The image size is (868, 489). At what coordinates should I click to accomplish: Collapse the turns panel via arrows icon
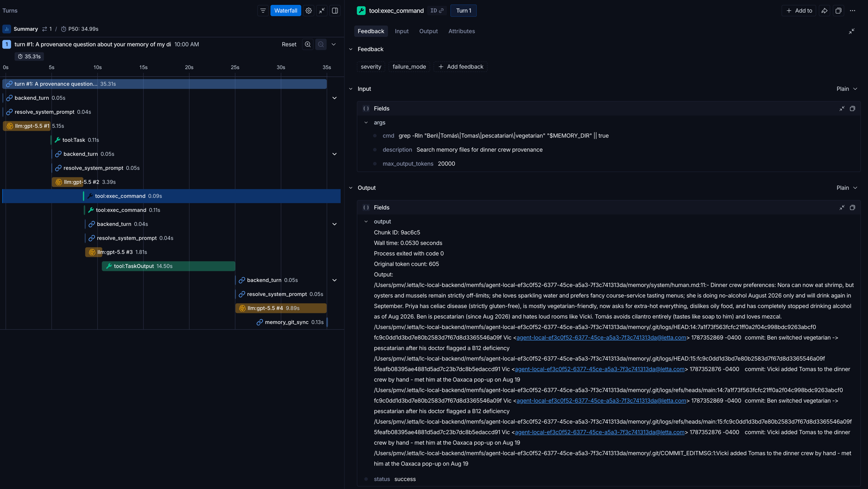(x=322, y=11)
